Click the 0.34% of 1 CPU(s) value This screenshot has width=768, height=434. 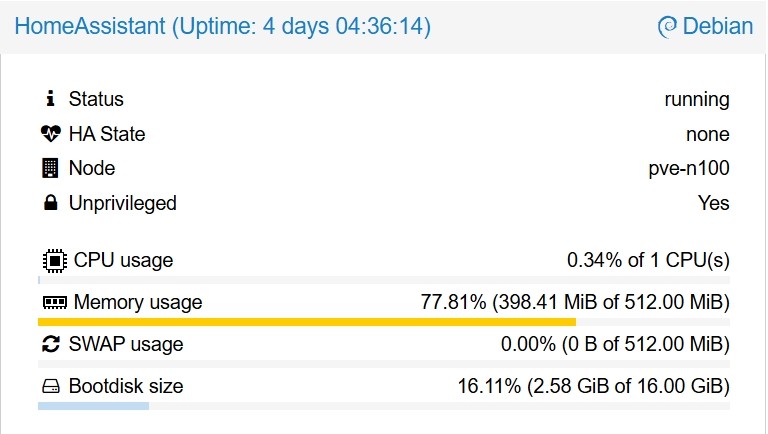(648, 260)
